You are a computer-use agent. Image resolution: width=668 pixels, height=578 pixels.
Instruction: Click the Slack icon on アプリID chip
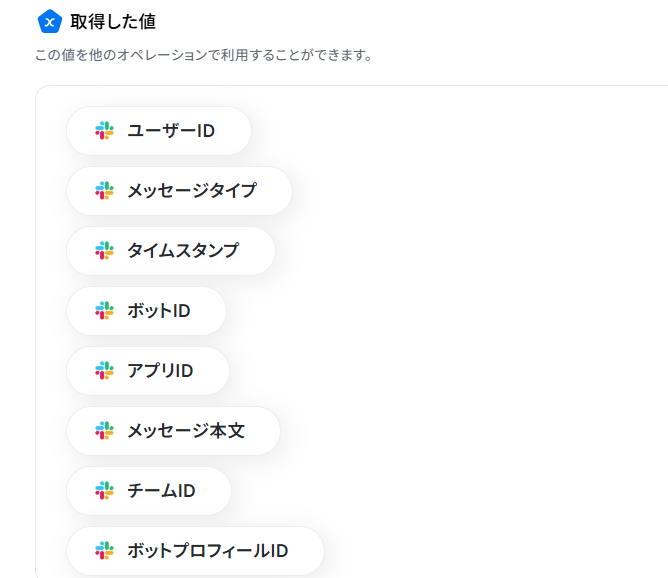pyautogui.click(x=104, y=371)
